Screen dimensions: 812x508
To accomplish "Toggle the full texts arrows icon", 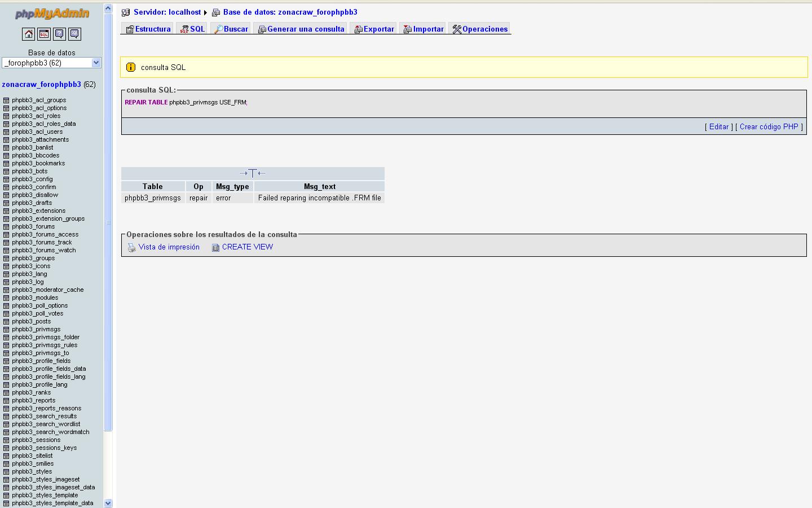I will coord(252,173).
